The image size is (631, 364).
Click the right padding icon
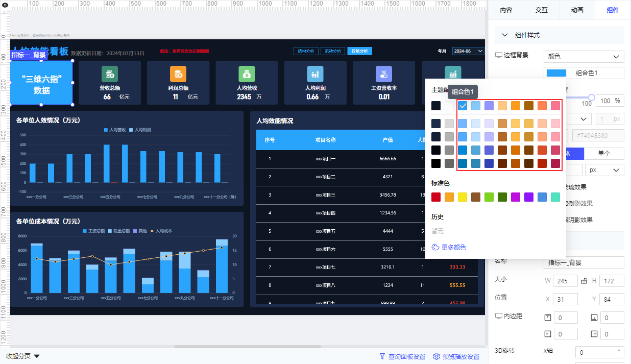[x=594, y=334]
